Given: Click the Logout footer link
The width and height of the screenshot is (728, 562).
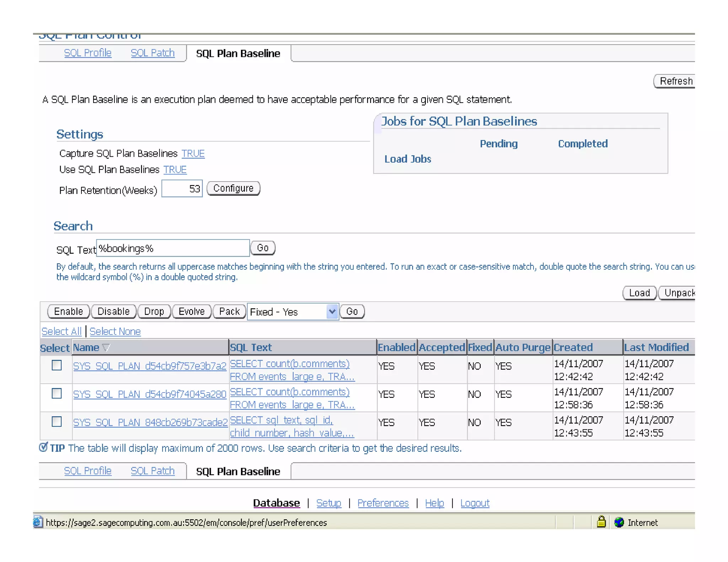Looking at the screenshot, I should (475, 503).
